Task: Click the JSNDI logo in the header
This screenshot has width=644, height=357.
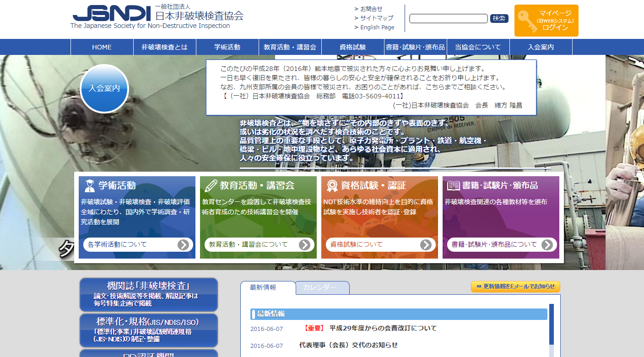Action: (x=112, y=13)
